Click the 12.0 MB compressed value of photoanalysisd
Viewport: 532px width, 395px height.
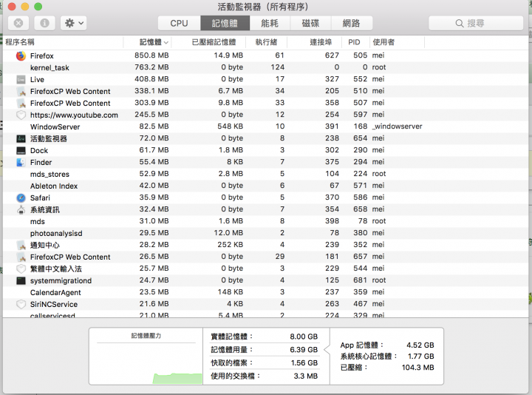228,233
